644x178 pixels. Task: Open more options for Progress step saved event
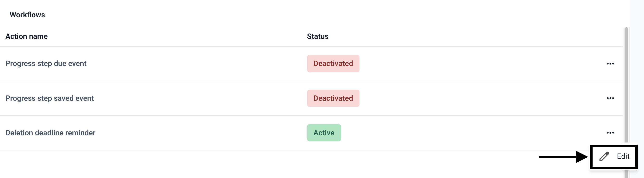coord(610,98)
